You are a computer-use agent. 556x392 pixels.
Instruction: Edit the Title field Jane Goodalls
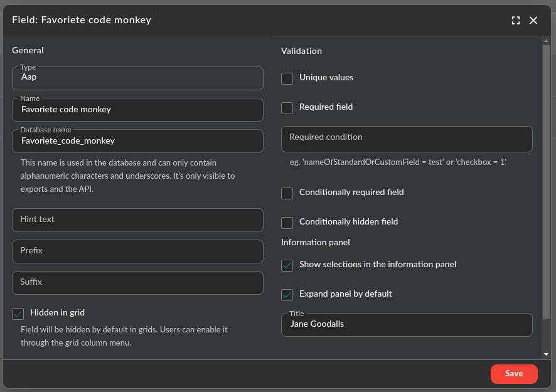[x=406, y=325]
